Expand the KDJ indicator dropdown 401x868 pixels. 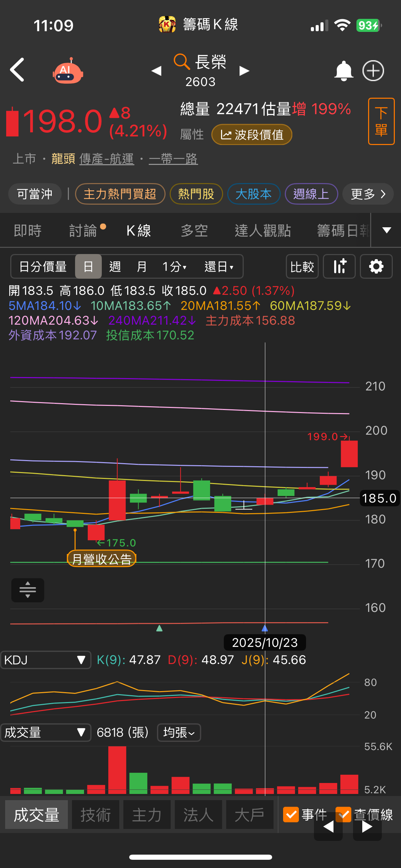point(46,660)
